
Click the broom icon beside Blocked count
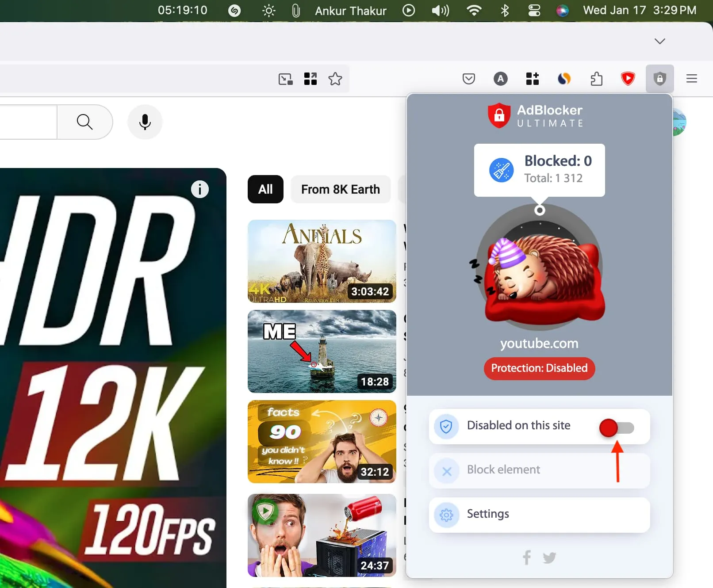[501, 170]
